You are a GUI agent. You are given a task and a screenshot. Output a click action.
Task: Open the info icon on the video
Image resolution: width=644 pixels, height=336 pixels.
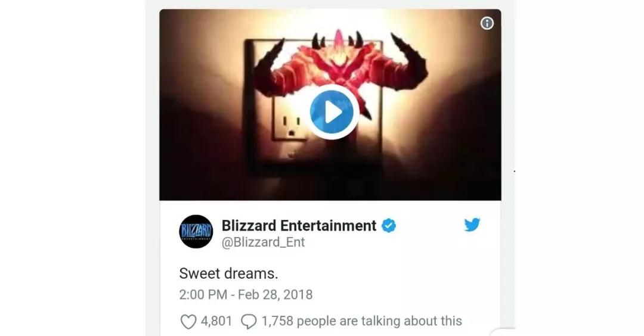pyautogui.click(x=487, y=23)
